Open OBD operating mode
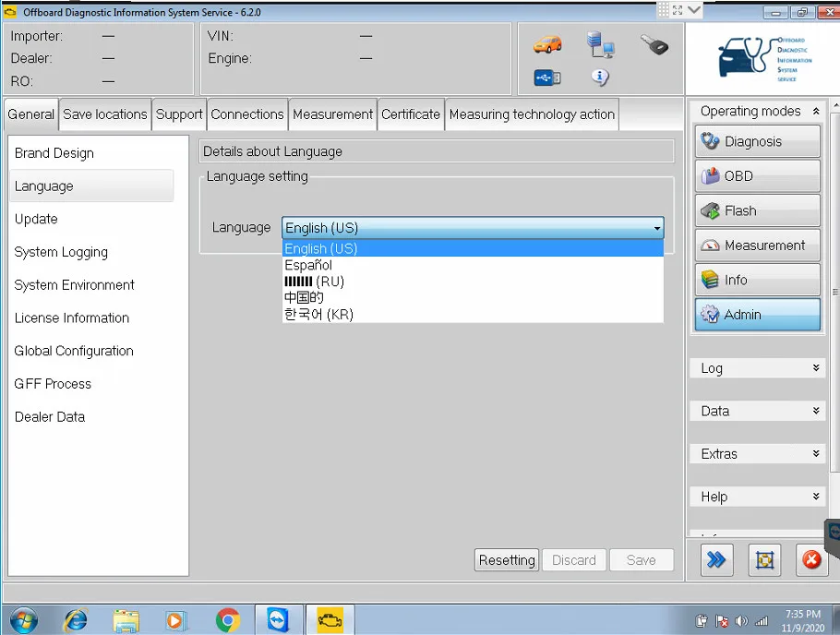The width and height of the screenshot is (840, 635). coord(758,176)
